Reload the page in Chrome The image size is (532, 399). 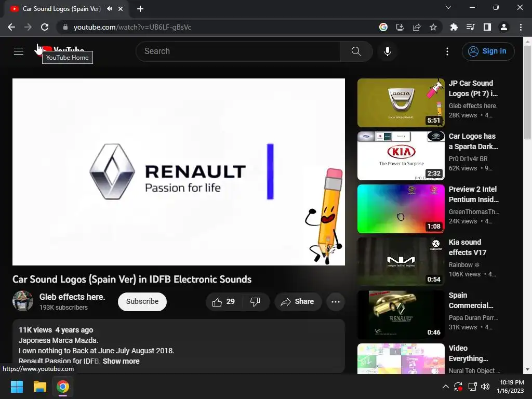click(x=45, y=27)
